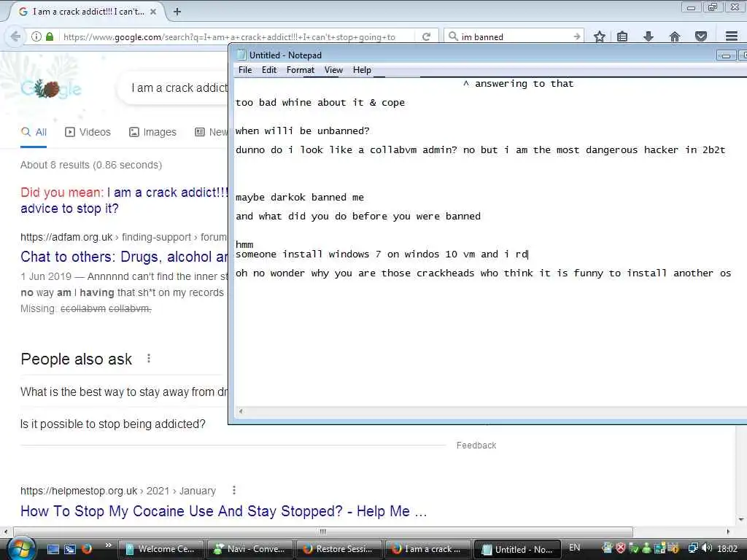Viewport: 747px width, 560px height.
Task: Open 'How To Stop My Cocaine Use' result
Action: (223, 511)
